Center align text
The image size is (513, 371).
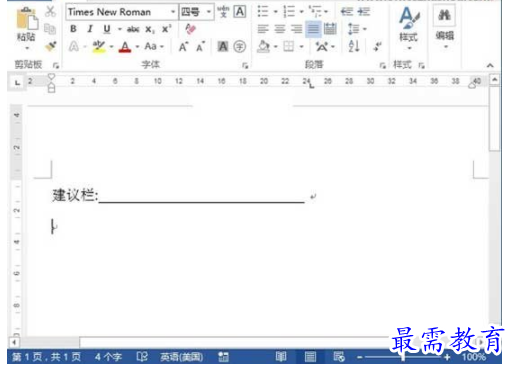tap(280, 29)
